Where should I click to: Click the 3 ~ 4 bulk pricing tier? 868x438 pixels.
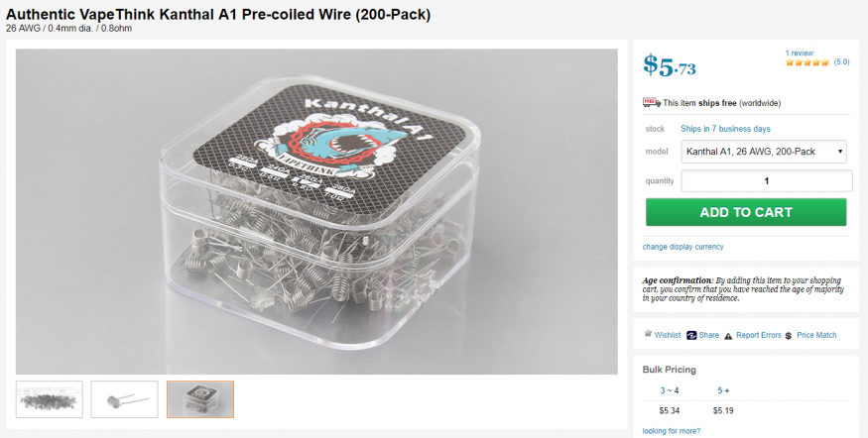(x=670, y=390)
